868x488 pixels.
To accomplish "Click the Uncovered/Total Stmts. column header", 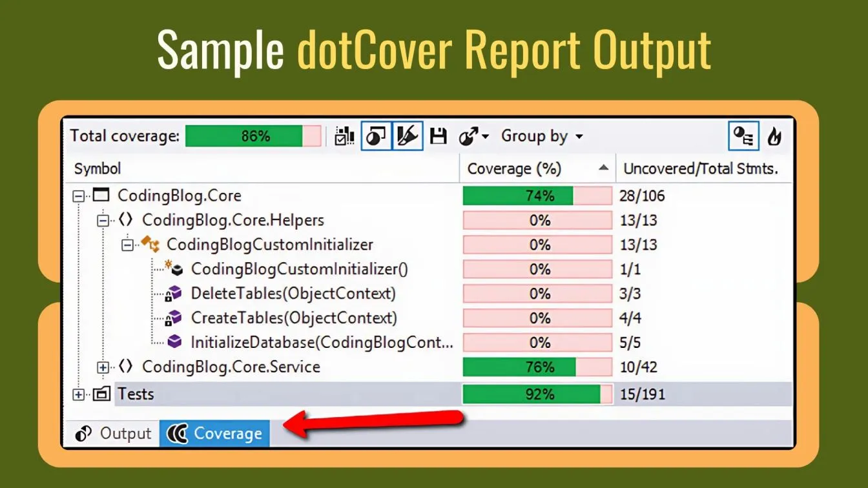I will pos(701,169).
